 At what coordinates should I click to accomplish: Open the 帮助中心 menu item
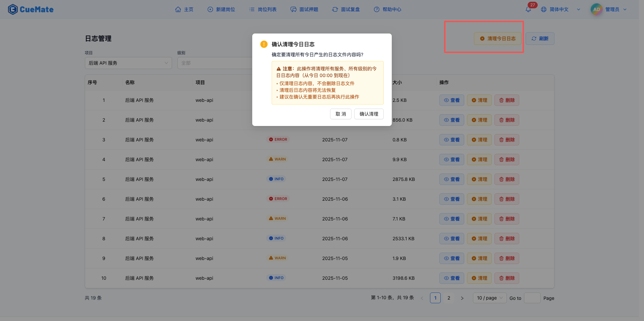coord(388,9)
